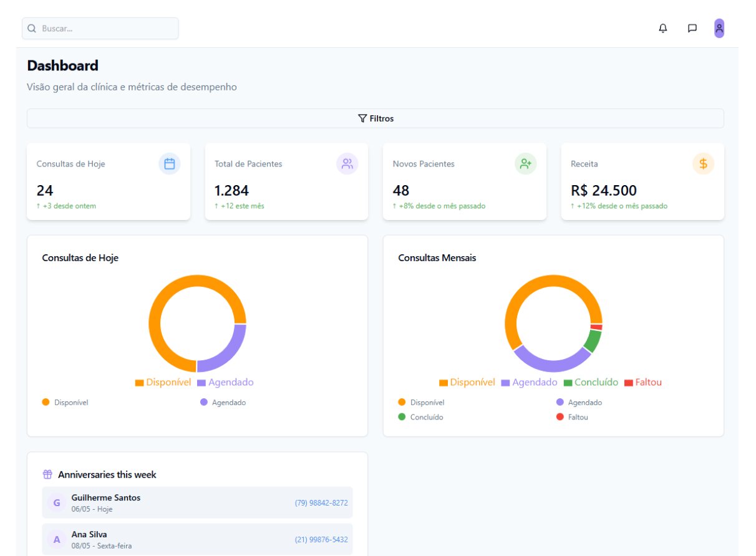Toggle Concluído legend in Consultas Mensais chart
The image size is (756, 556).
(x=590, y=382)
